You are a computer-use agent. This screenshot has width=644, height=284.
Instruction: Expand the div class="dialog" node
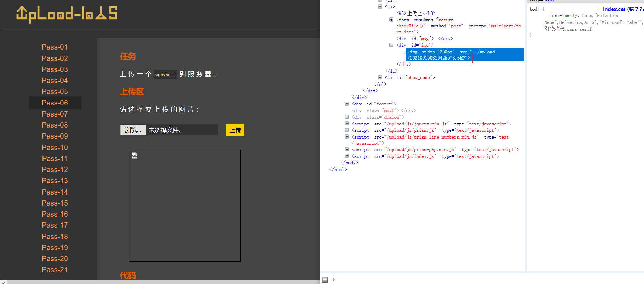click(347, 117)
